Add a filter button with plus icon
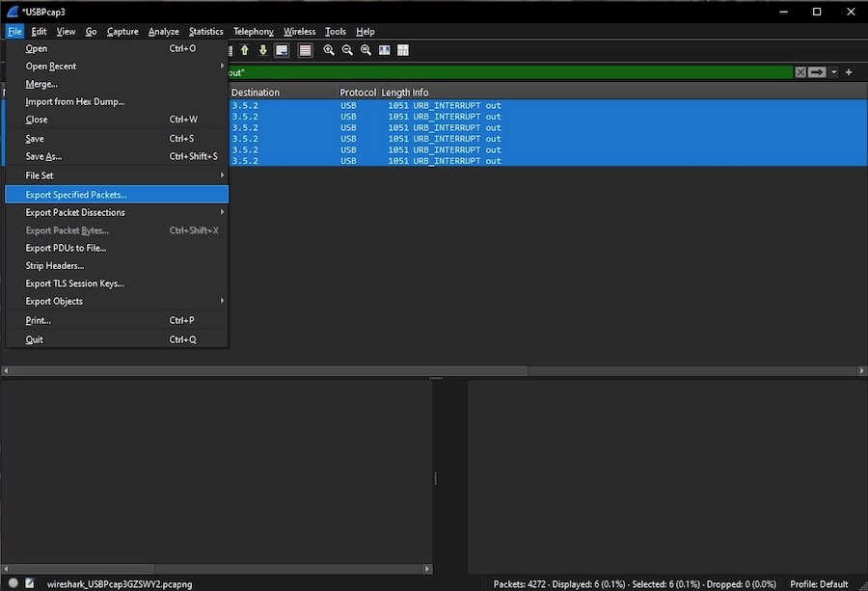Viewport: 868px width, 591px height. tap(849, 72)
